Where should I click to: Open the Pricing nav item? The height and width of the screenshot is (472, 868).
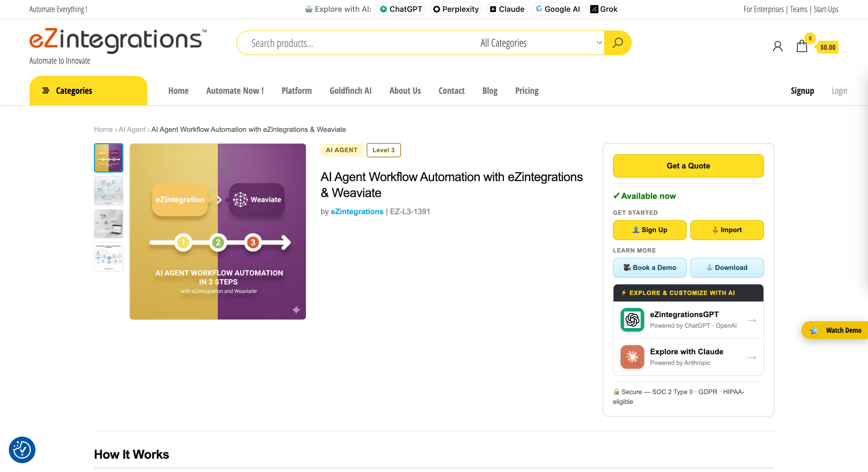[527, 91]
